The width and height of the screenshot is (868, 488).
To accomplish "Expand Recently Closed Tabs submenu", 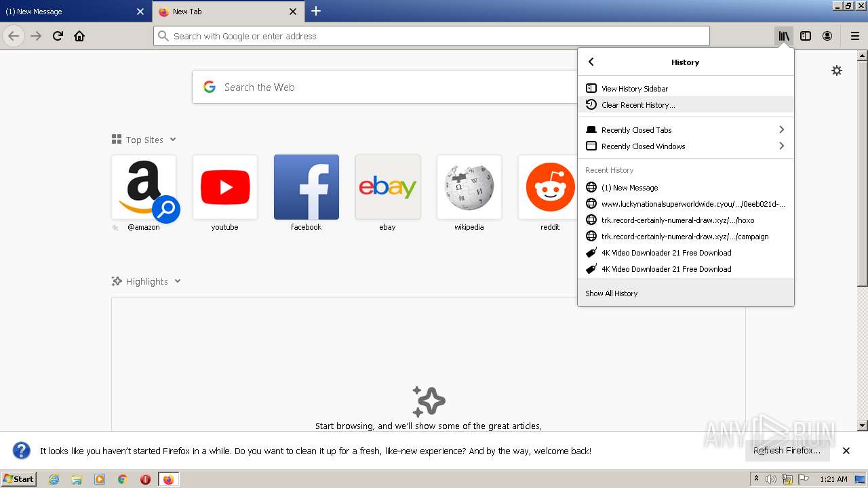I will [x=686, y=129].
